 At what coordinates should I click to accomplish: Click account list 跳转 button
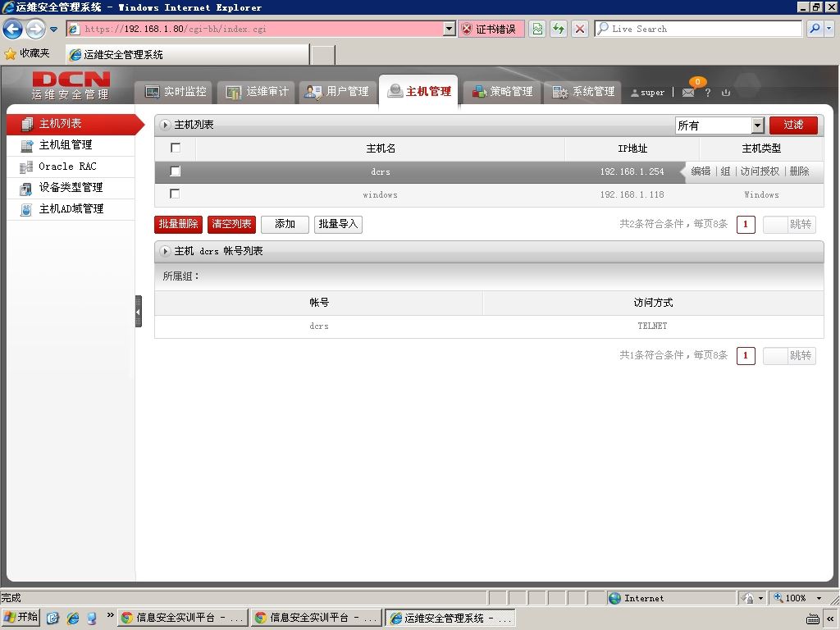click(x=801, y=356)
